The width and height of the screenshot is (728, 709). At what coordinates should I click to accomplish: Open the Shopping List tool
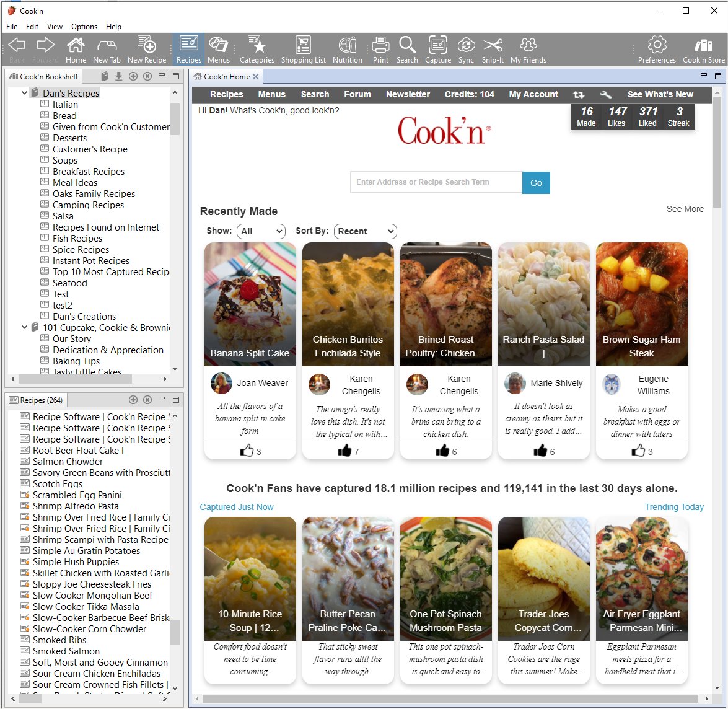(x=303, y=49)
